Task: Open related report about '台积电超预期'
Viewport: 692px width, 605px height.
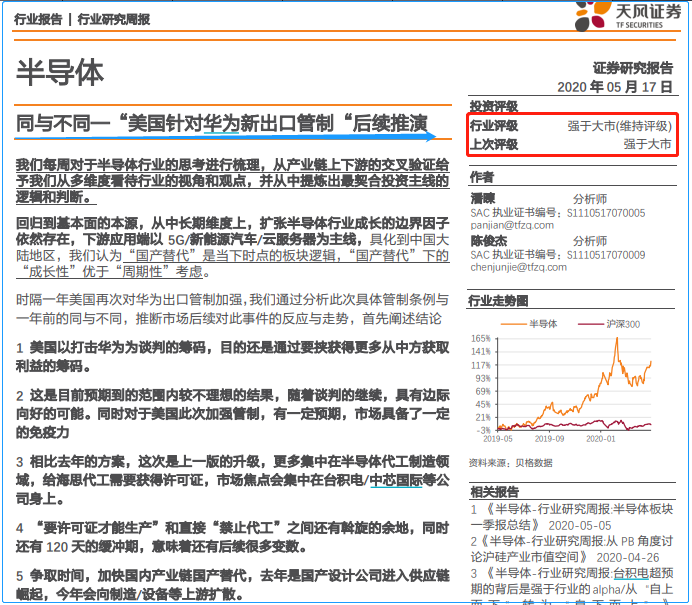Action: (572, 587)
